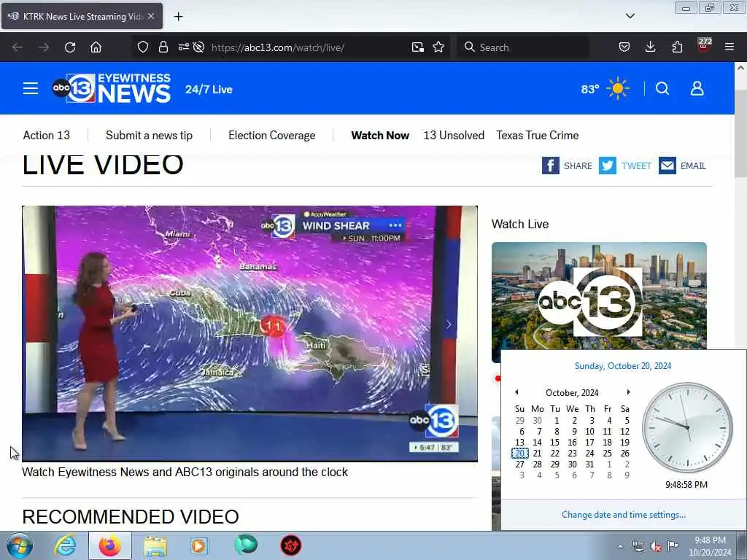
Task: Click the network tray icon
Action: [x=638, y=547]
